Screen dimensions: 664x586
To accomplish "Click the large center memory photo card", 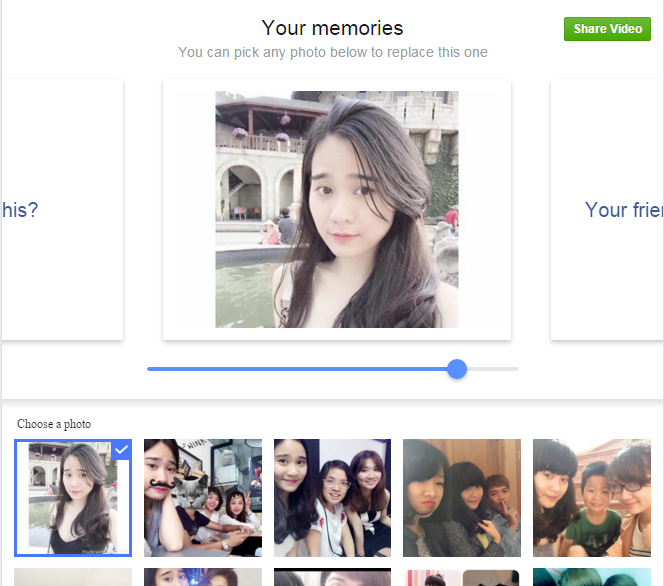I will [337, 209].
